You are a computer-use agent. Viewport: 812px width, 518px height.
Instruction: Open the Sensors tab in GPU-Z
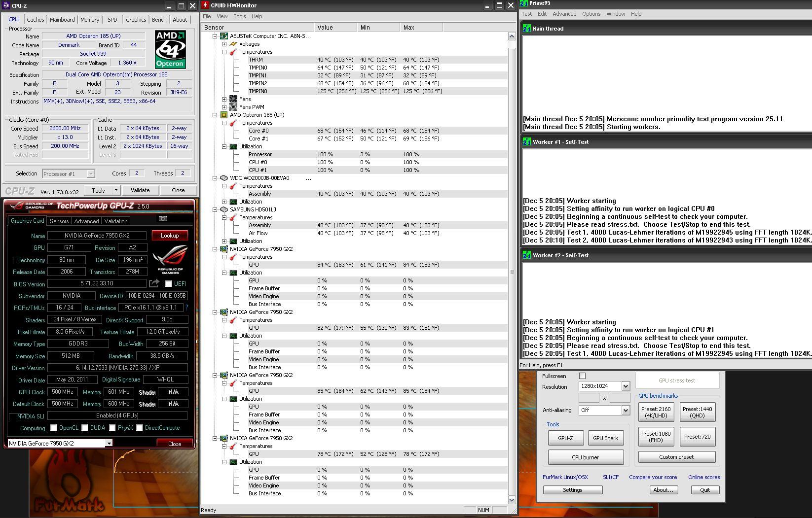pyautogui.click(x=59, y=221)
